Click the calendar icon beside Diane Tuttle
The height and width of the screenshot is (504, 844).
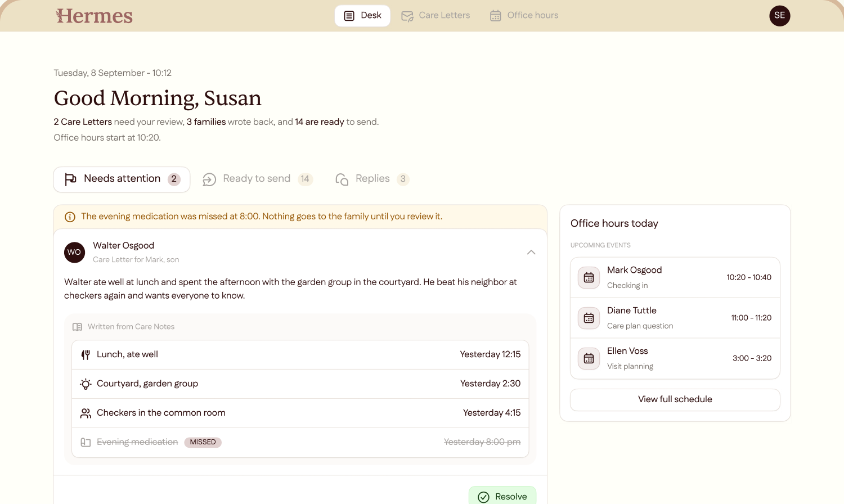click(x=589, y=318)
